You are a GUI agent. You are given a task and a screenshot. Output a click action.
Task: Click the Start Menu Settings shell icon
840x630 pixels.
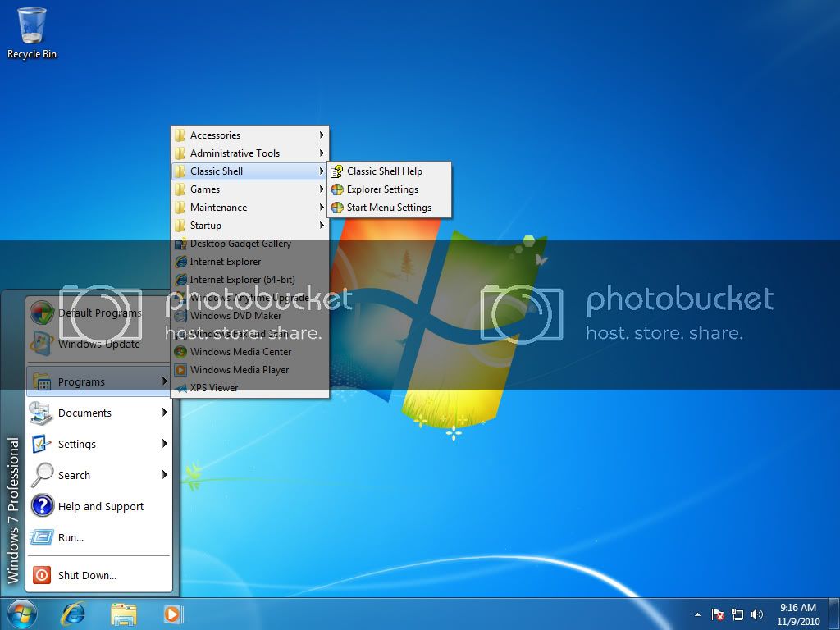[x=337, y=208]
